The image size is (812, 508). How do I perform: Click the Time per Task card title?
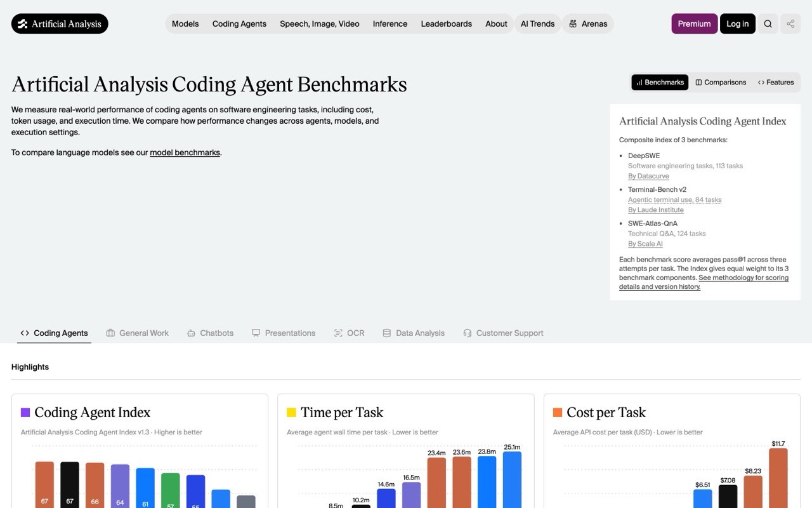click(x=342, y=413)
